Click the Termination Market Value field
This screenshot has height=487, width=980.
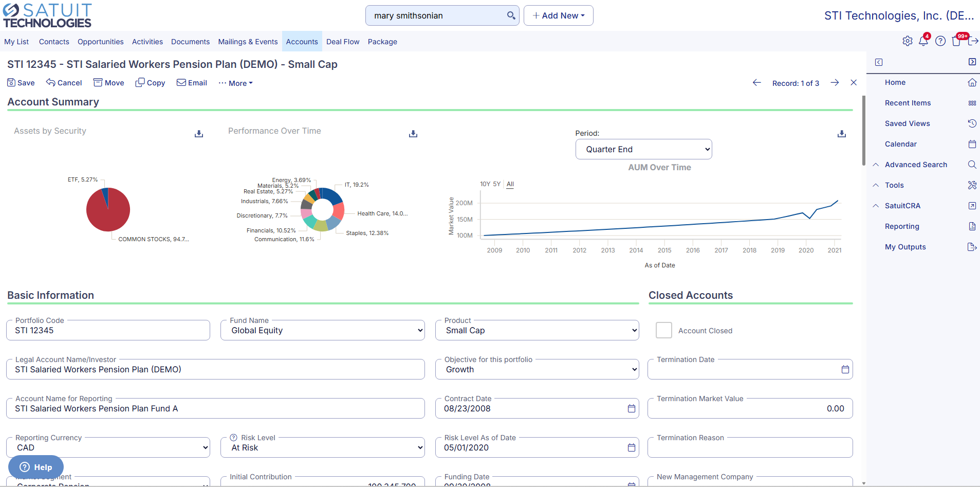tap(750, 408)
